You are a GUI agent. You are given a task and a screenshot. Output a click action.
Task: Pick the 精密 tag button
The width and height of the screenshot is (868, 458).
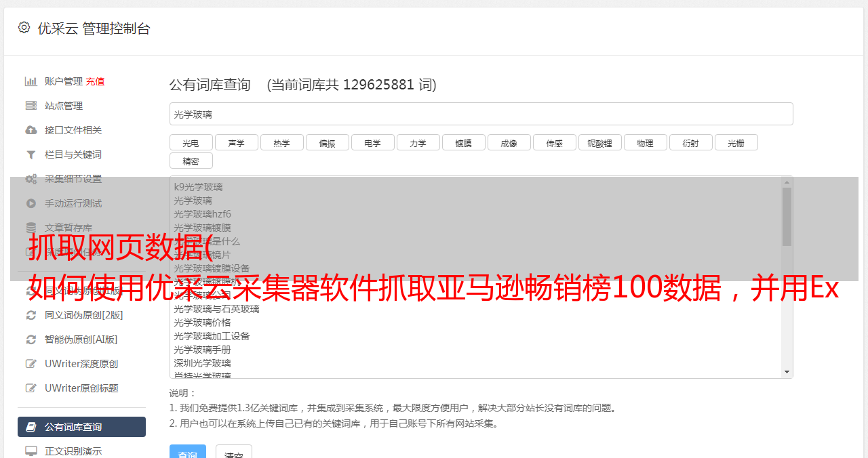[191, 161]
